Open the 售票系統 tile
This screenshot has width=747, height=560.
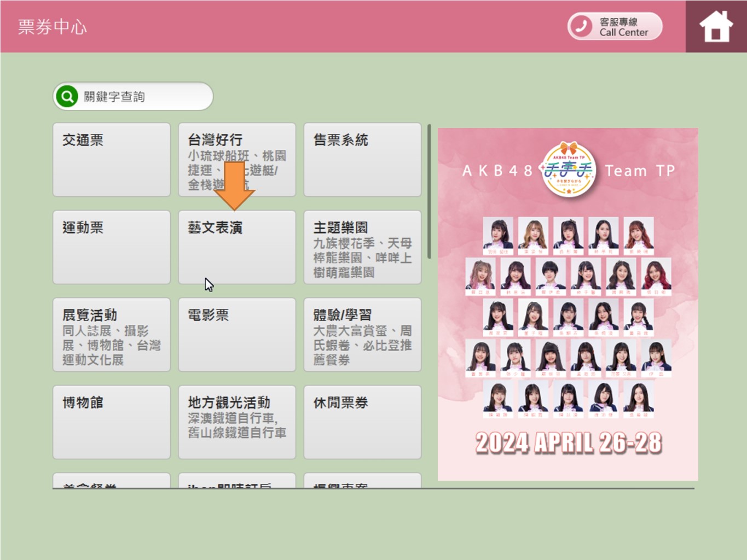[362, 160]
